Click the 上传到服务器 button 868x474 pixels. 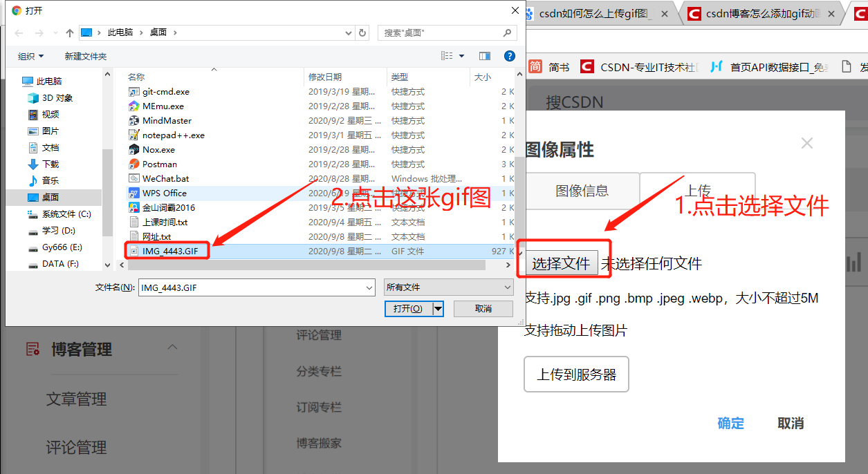point(576,374)
